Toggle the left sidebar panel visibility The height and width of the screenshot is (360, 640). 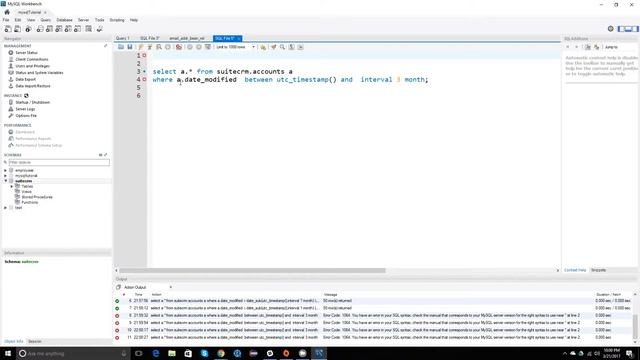[x=621, y=29]
